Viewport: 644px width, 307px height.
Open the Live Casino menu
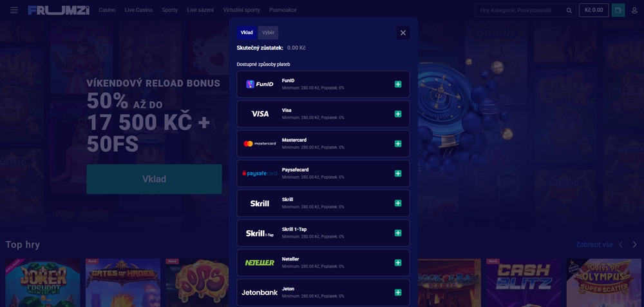click(x=138, y=10)
